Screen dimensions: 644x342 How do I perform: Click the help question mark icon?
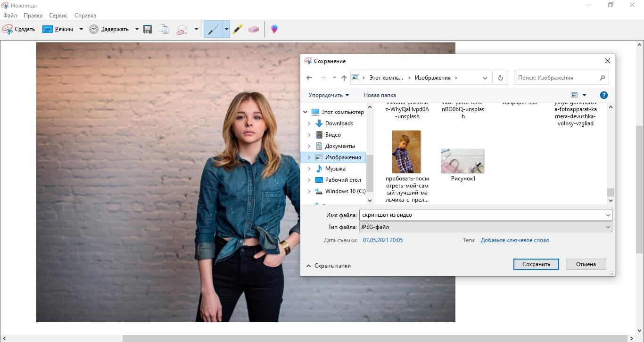coord(603,95)
